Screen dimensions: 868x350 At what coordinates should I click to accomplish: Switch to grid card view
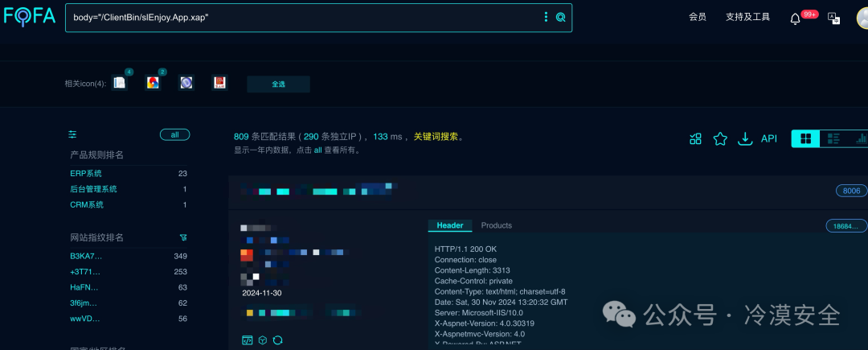pos(806,139)
